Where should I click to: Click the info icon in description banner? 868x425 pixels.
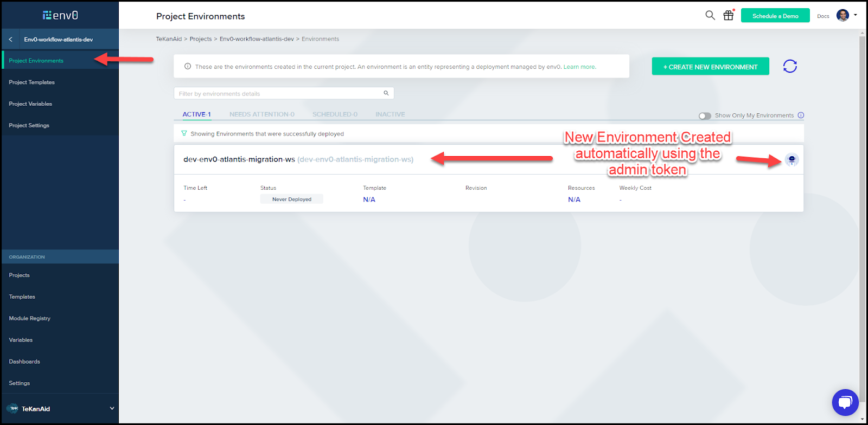[x=188, y=67]
